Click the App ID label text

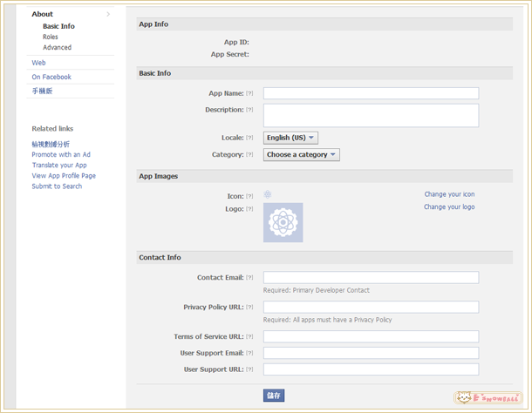click(236, 43)
